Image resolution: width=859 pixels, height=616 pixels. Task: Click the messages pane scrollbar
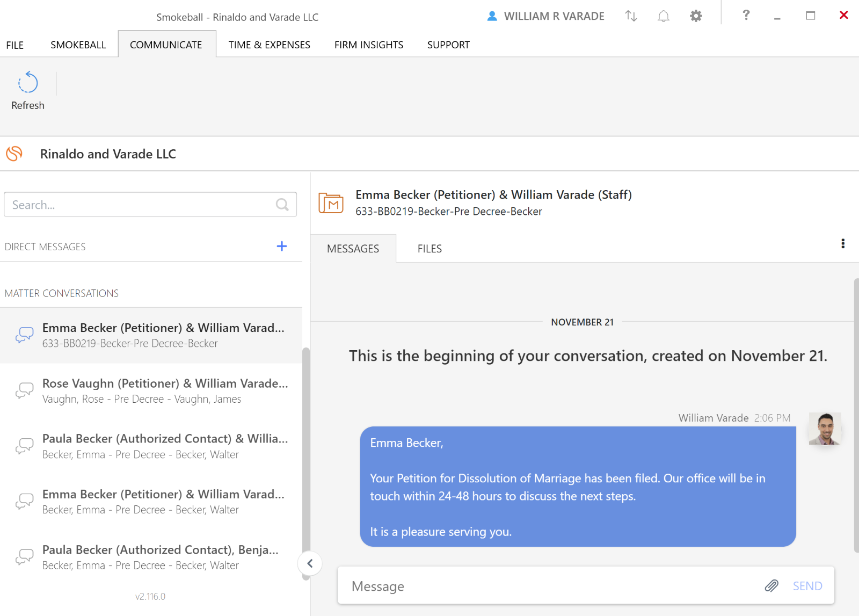pyautogui.click(x=856, y=415)
